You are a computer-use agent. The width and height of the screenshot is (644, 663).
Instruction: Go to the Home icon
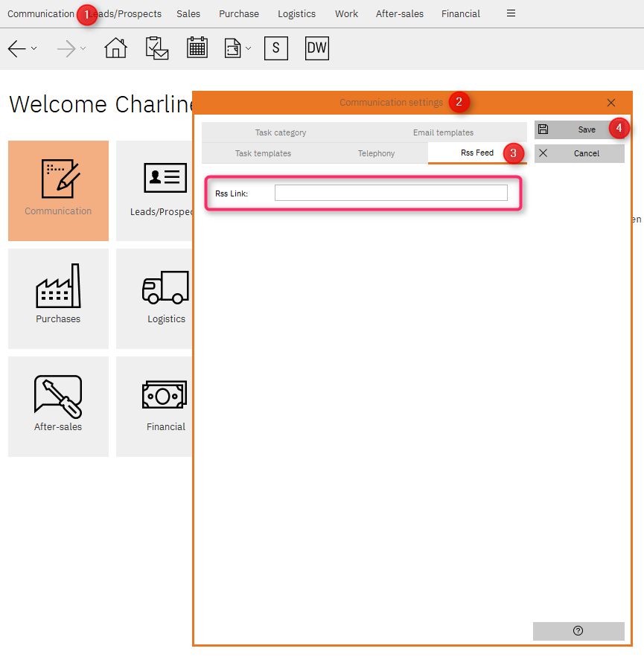click(x=115, y=48)
